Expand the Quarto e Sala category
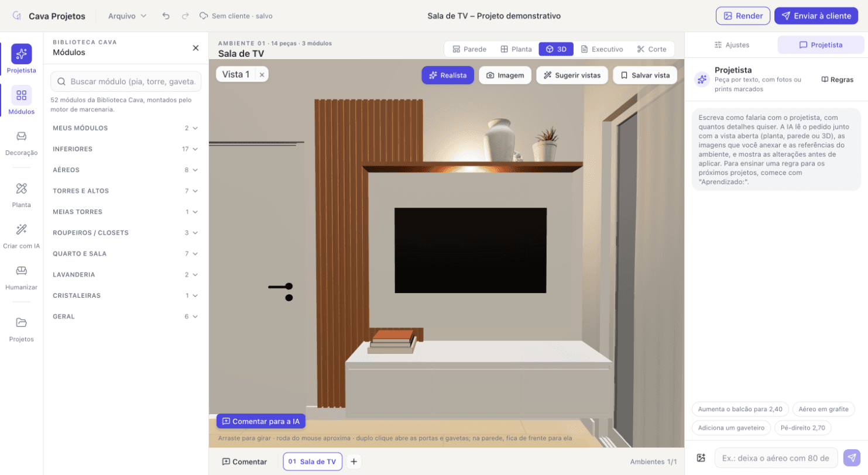 tap(125, 254)
